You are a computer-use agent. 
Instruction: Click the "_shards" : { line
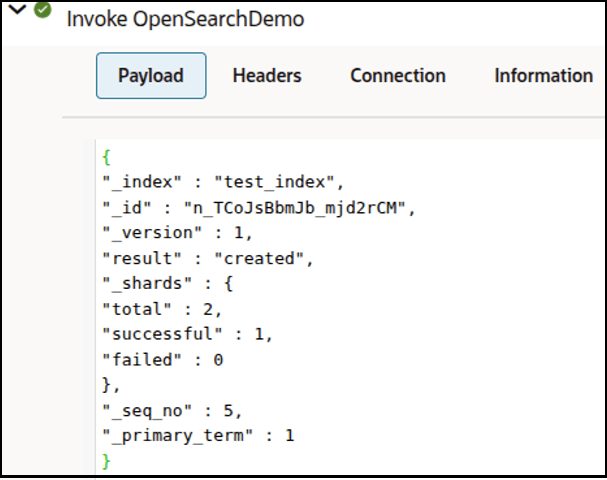[x=168, y=284]
